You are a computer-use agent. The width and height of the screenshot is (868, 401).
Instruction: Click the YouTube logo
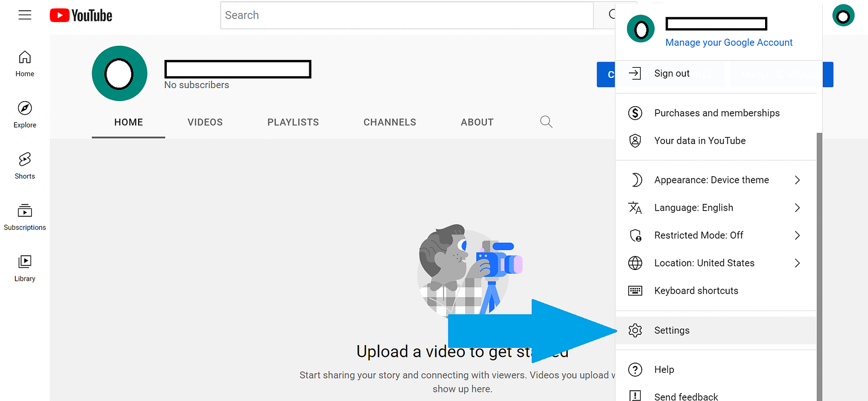80,15
